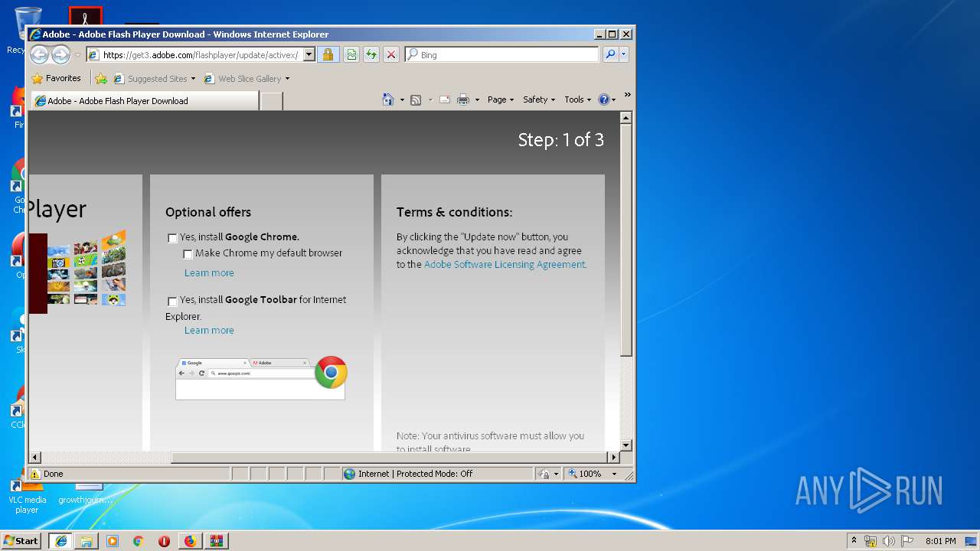The height and width of the screenshot is (551, 980).
Task: Check 'Yes, install Google Toolbar'
Action: tap(172, 301)
